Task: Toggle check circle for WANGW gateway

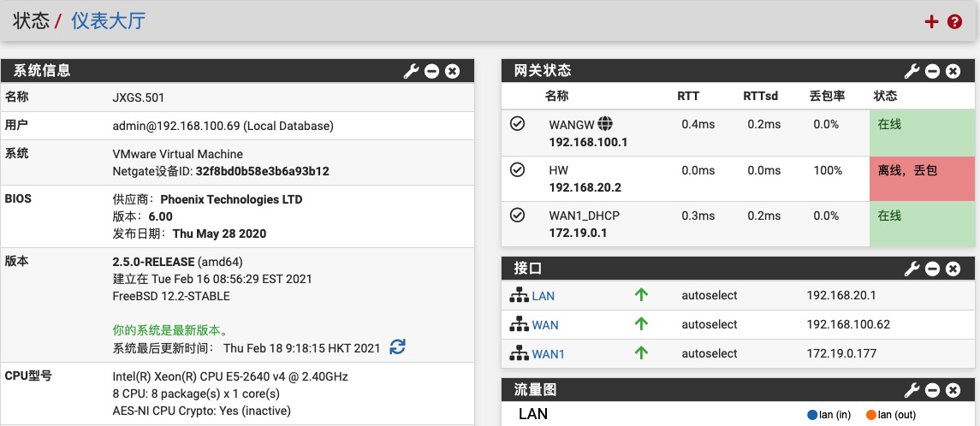Action: (x=517, y=124)
